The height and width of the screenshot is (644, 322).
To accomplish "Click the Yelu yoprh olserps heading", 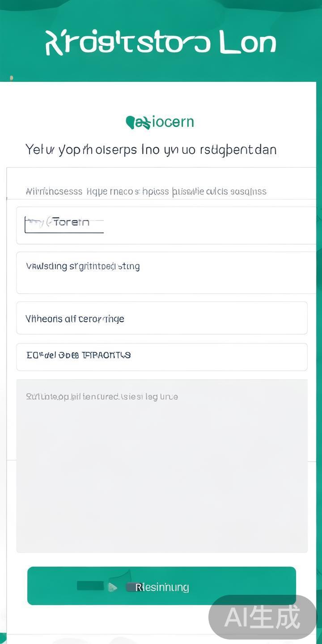I will click(151, 149).
